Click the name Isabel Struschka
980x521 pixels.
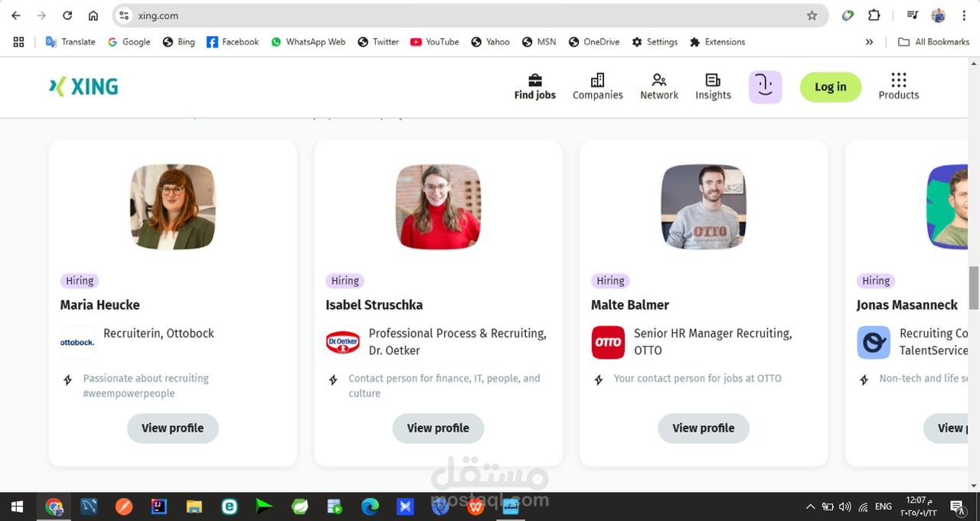(x=374, y=304)
